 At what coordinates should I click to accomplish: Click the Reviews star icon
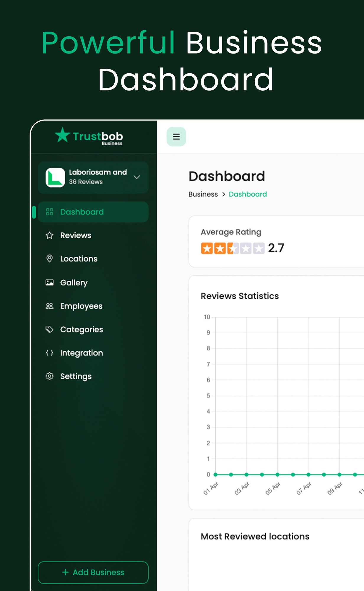pyautogui.click(x=50, y=235)
